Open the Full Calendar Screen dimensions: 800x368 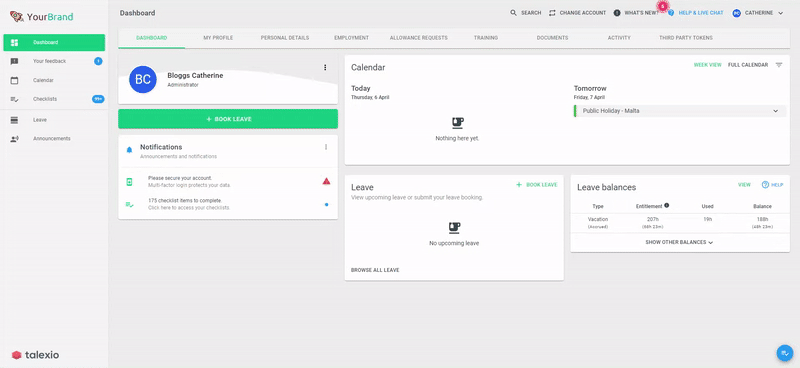pyautogui.click(x=748, y=65)
